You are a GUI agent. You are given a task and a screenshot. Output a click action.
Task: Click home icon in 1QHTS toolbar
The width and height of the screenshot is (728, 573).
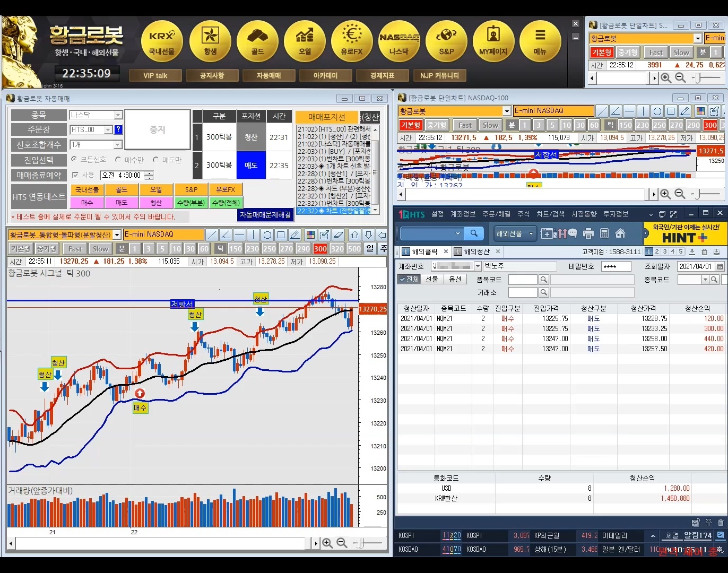tap(620, 233)
